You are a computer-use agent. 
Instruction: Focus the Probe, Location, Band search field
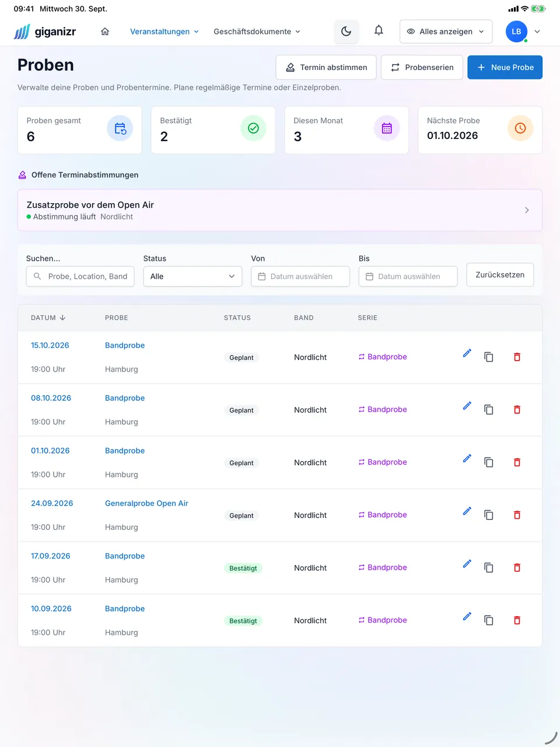[80, 277]
